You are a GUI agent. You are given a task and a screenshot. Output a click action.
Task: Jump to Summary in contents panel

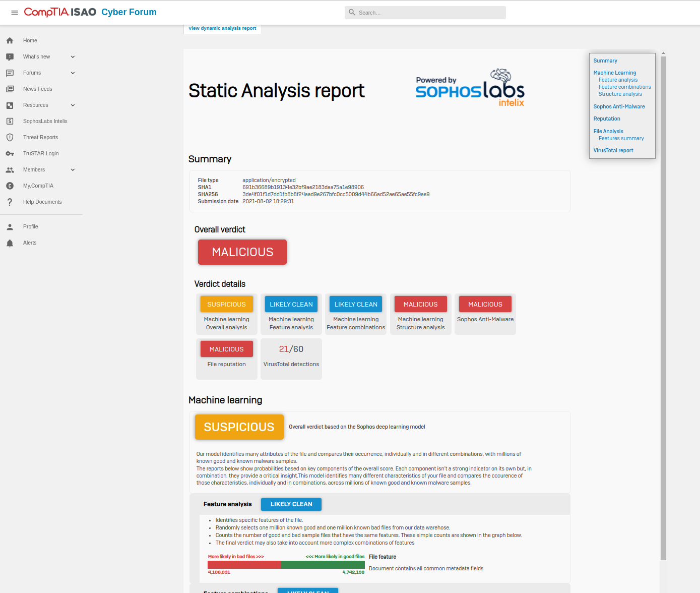tap(605, 61)
